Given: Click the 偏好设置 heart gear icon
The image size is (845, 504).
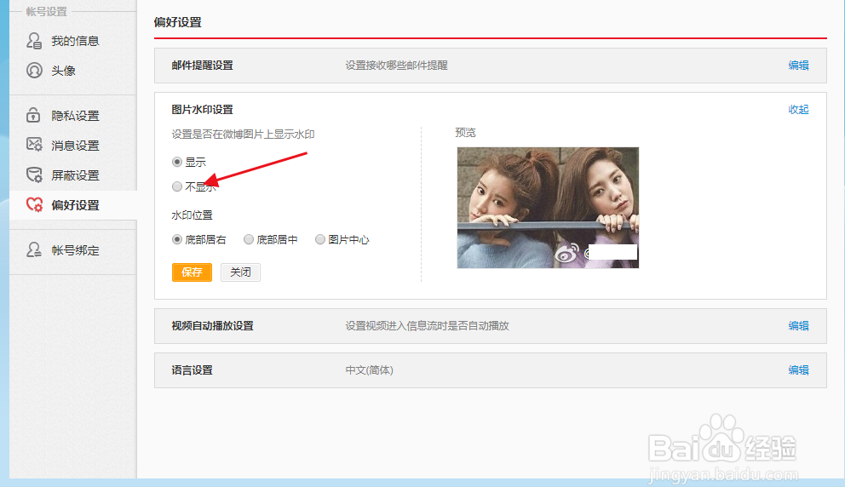Looking at the screenshot, I should pos(34,204).
